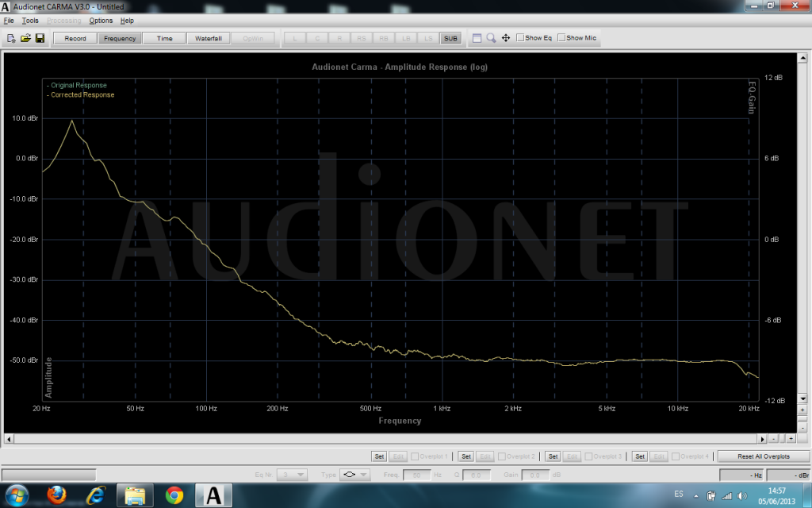Tick the Overplot 3 checkbox
Image resolution: width=812 pixels, height=508 pixels.
(x=589, y=456)
